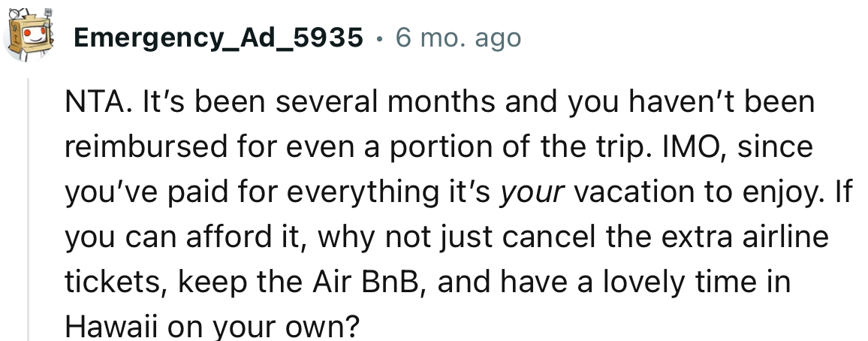Click the word "reimbursed" in the second line
The height and width of the screenshot is (341, 868).
tap(146, 147)
